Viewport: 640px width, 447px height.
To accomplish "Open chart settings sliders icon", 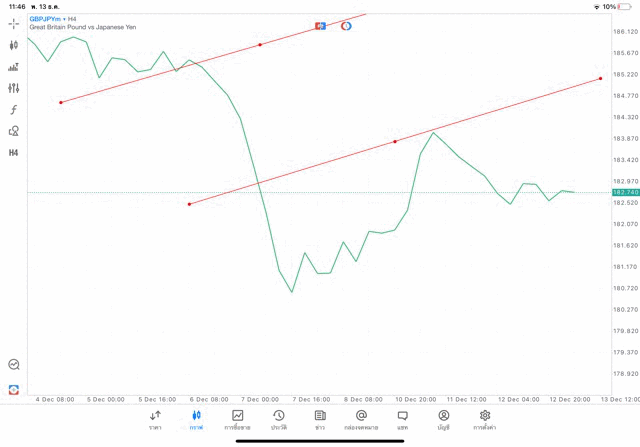I will [14, 88].
